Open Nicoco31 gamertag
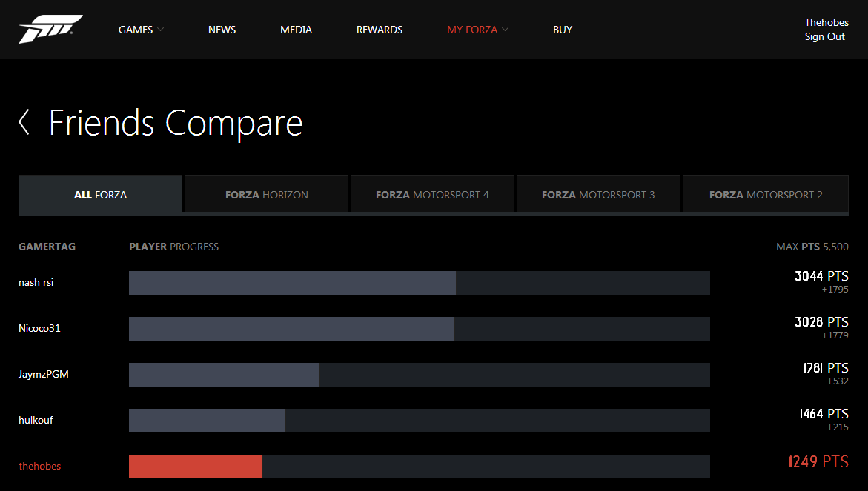Viewport: 868px width, 491px height. point(39,328)
